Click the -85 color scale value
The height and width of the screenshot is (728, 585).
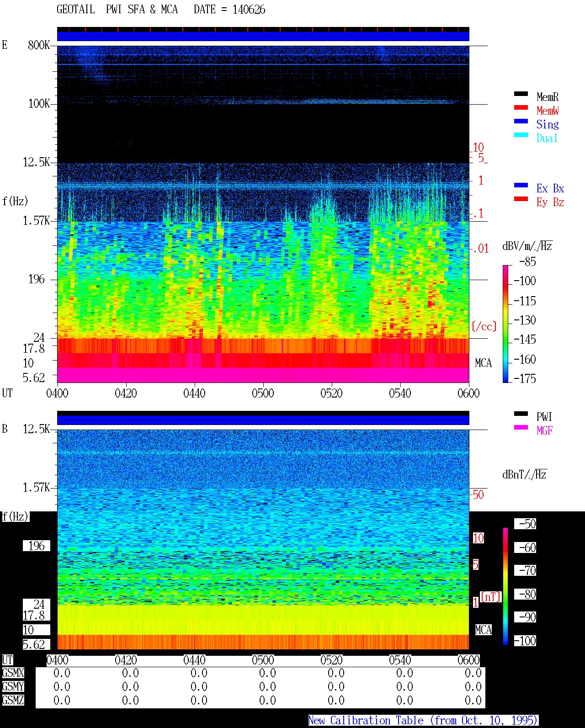(527, 262)
